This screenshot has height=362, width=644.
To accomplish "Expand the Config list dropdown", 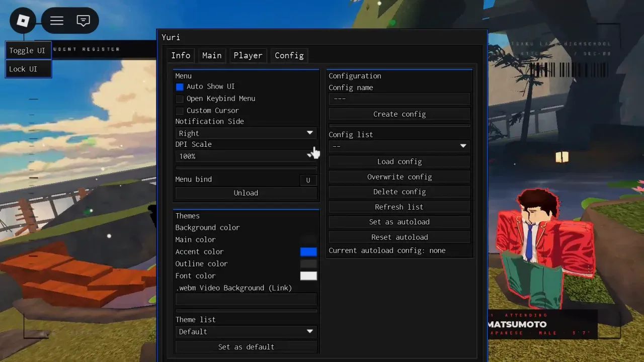I will (399, 146).
